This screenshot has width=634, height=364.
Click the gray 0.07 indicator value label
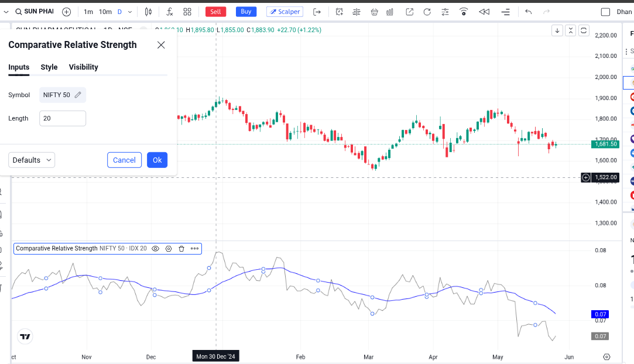click(x=601, y=336)
